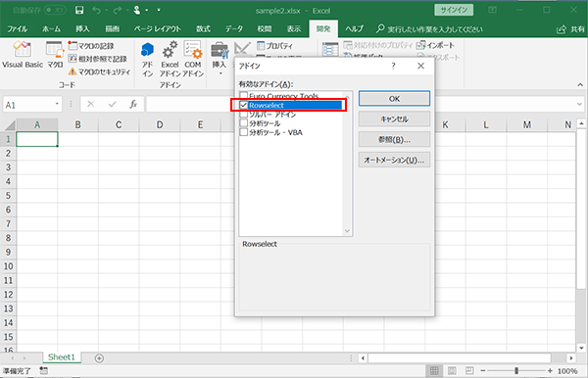Select the Sheet1 tab
Screen dimensions: 588x378
(x=62, y=357)
